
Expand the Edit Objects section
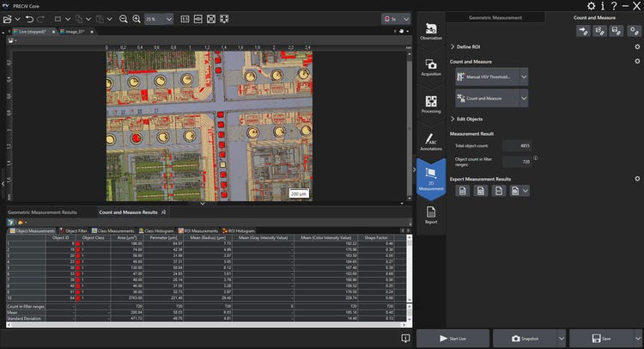(453, 119)
